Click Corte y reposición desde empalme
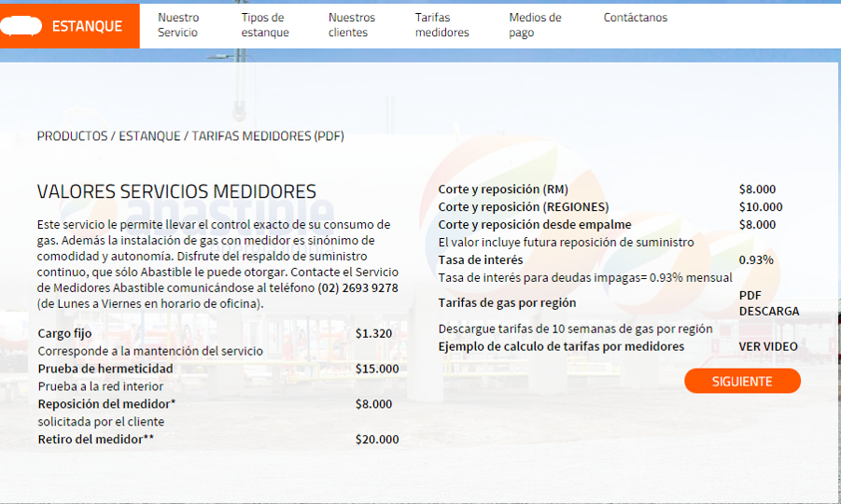 (535, 225)
